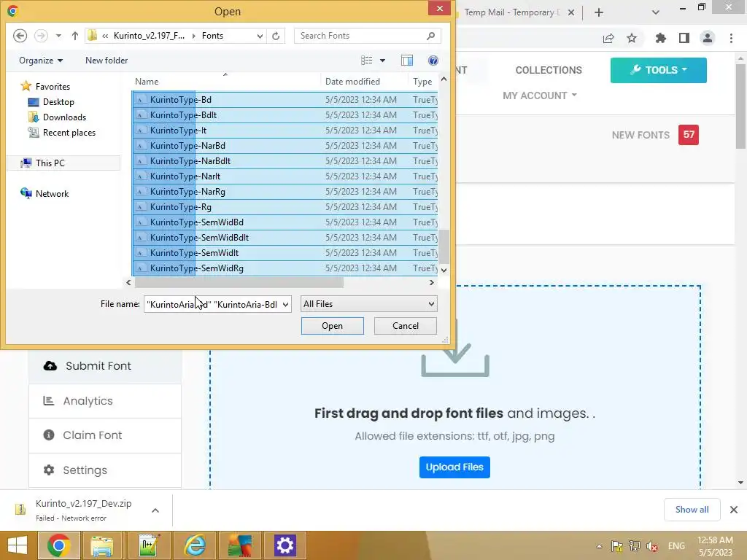Select Favorites in navigation pane
This screenshot has width=747, height=560.
click(46, 87)
